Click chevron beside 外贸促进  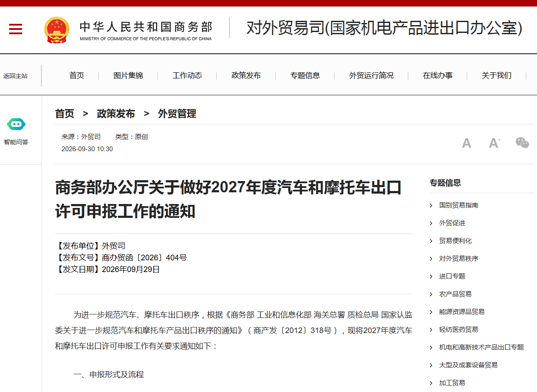click(431, 223)
